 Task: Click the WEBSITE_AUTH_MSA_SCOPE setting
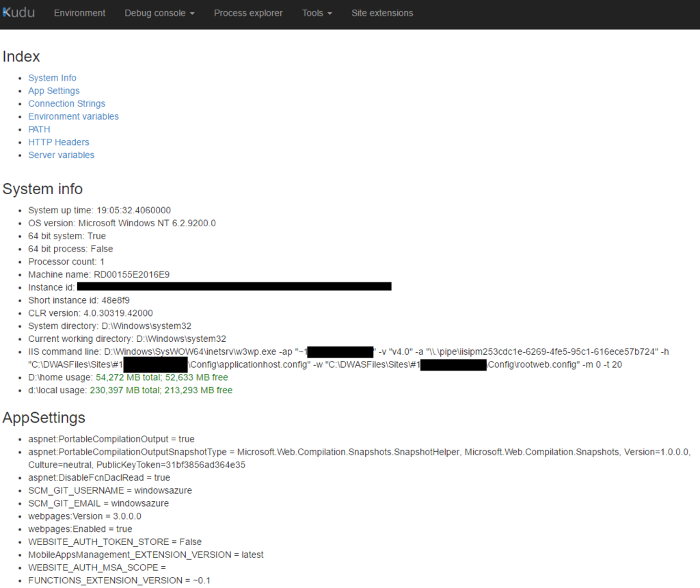97,568
